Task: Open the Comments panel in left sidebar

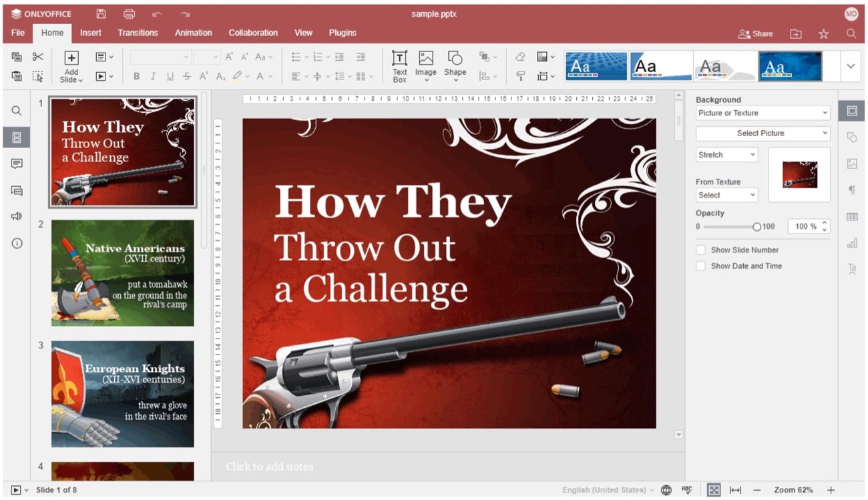Action: click(x=17, y=164)
